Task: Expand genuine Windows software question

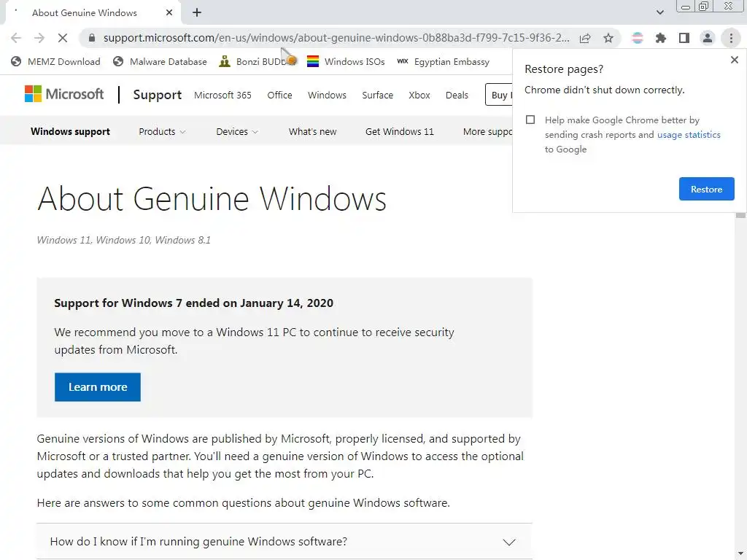Action: [285, 542]
